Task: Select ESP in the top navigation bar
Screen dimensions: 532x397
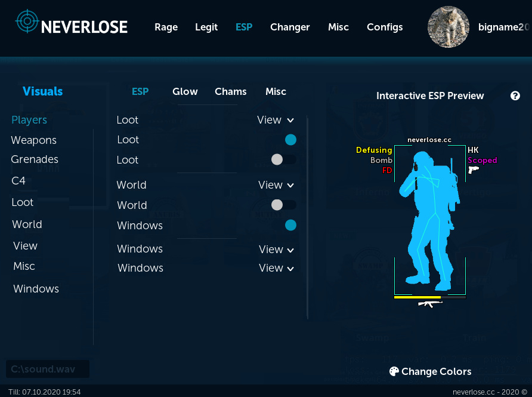Action: [x=244, y=27]
